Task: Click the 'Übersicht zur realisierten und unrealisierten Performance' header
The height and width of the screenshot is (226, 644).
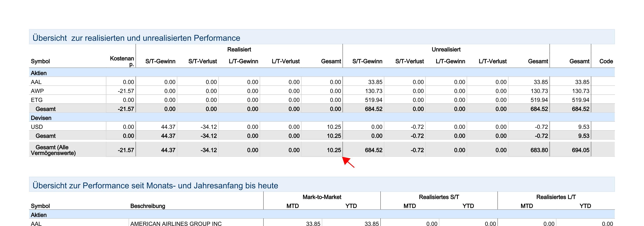Action: point(136,38)
